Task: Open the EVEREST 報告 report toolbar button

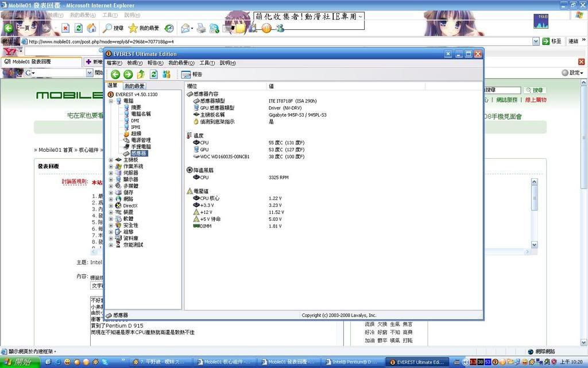Action: click(x=192, y=74)
